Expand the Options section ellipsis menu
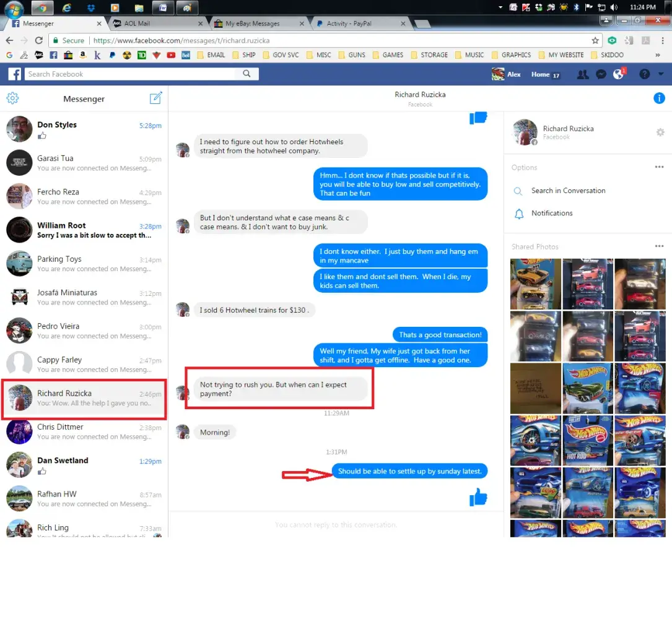This screenshot has width=672, height=619. (659, 167)
